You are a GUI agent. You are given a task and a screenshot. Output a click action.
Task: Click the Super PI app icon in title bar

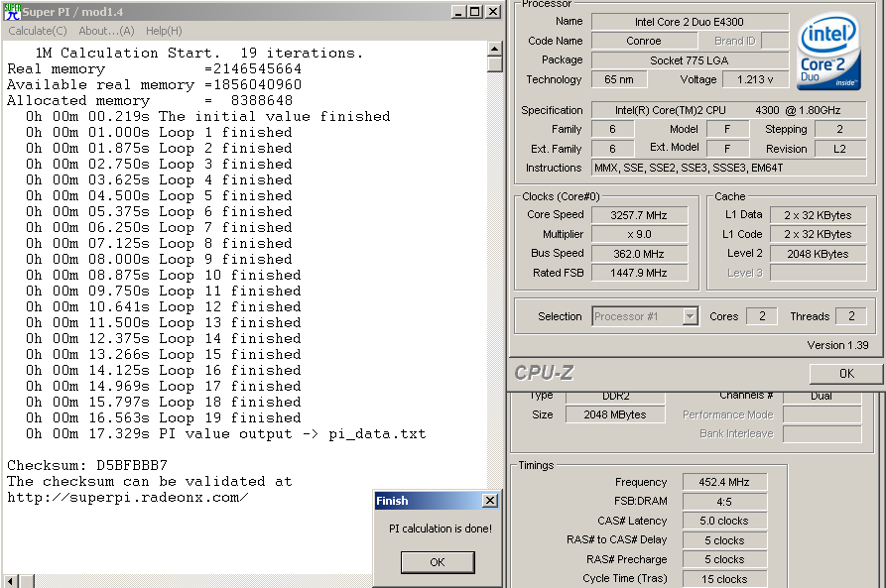[x=13, y=12]
